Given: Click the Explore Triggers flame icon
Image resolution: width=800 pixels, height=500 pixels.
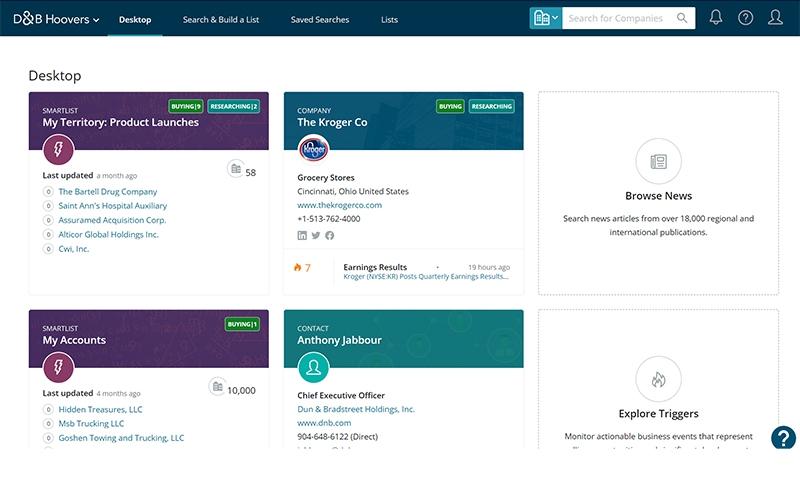Looking at the screenshot, I should click(658, 379).
